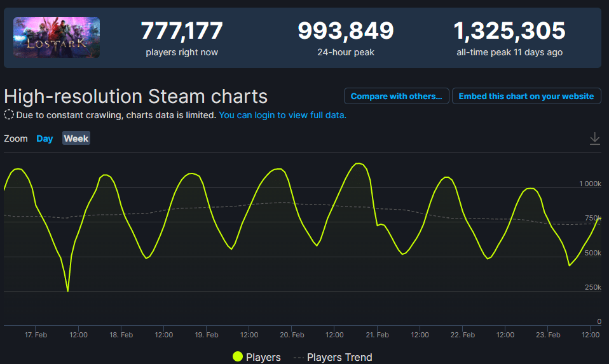Click the 23. Feb date axis label
Image resolution: width=609 pixels, height=364 pixels.
(x=548, y=335)
